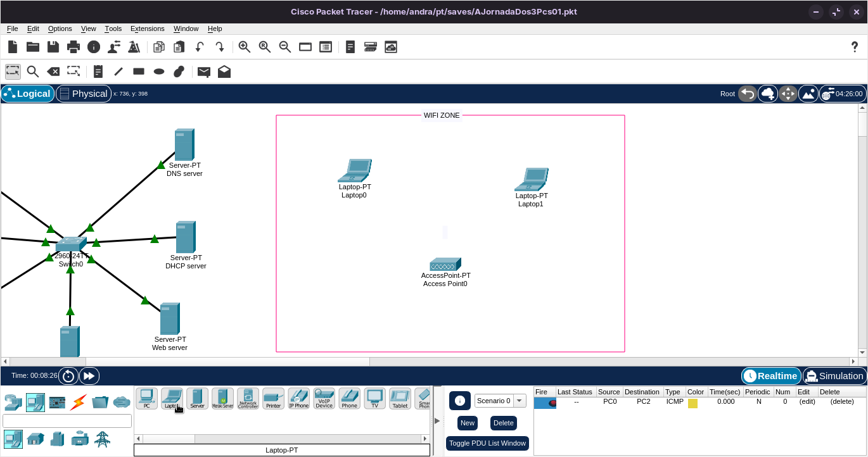This screenshot has height=457, width=868.
Task: Zoom out of the workspace
Action: (x=285, y=47)
